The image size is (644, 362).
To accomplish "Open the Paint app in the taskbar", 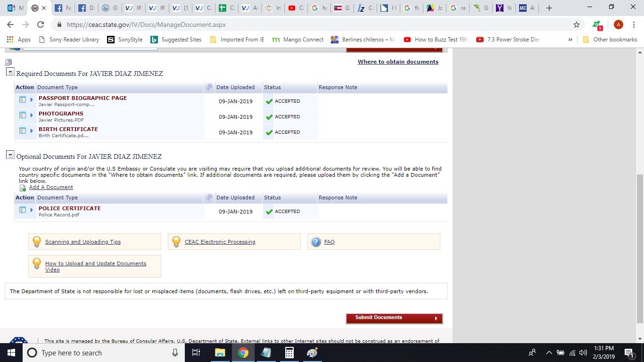I will [x=312, y=353].
